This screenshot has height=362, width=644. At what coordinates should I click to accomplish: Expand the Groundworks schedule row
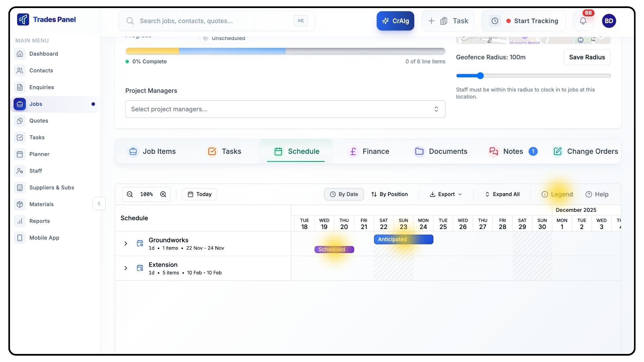coord(126,244)
